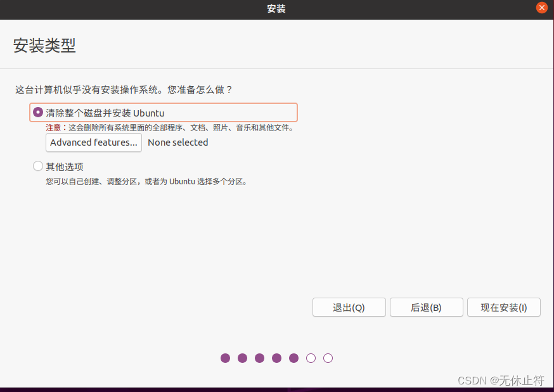Click the third filled progress dot

click(x=260, y=358)
